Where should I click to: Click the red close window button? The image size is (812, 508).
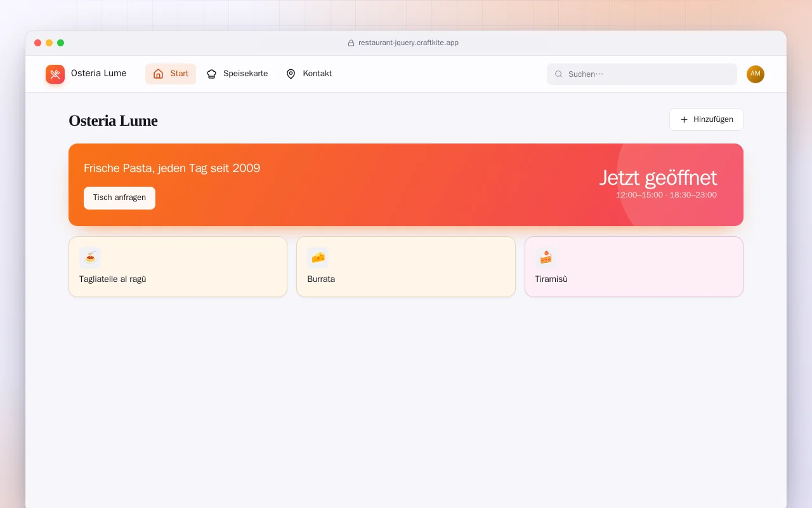point(37,43)
